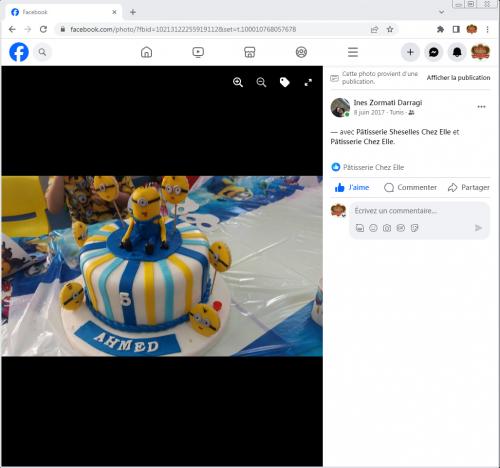Tag the photo with tag icon

tap(285, 82)
